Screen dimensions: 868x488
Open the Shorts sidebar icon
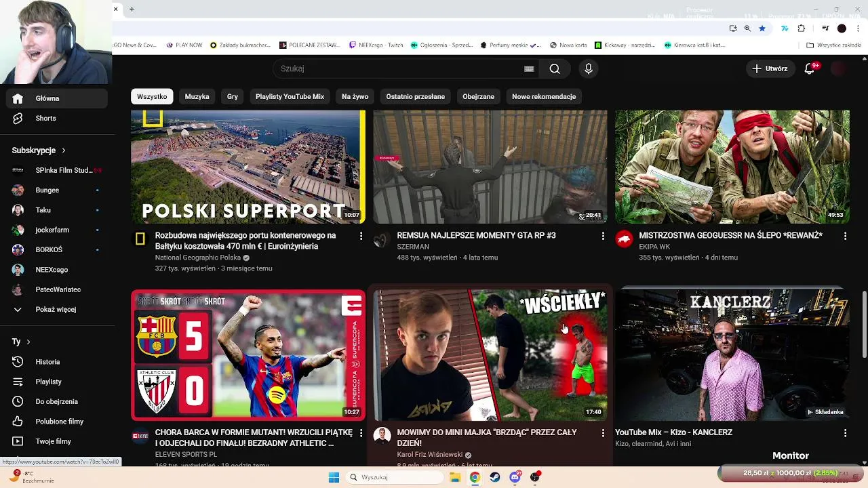click(x=18, y=118)
